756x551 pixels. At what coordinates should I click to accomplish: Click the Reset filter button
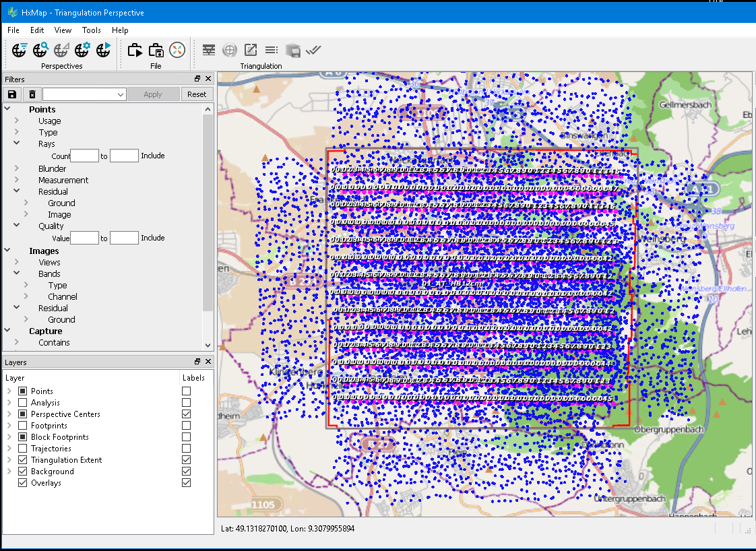coord(197,94)
